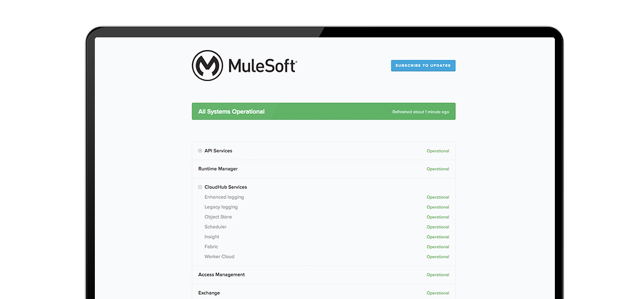The width and height of the screenshot is (644, 299).
Task: Click the Scheduler component
Action: 216,227
